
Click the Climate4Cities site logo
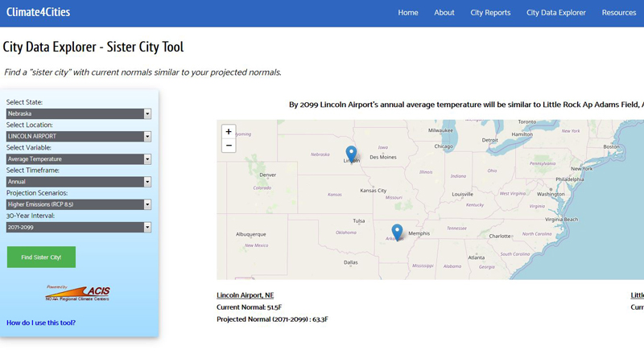click(38, 12)
